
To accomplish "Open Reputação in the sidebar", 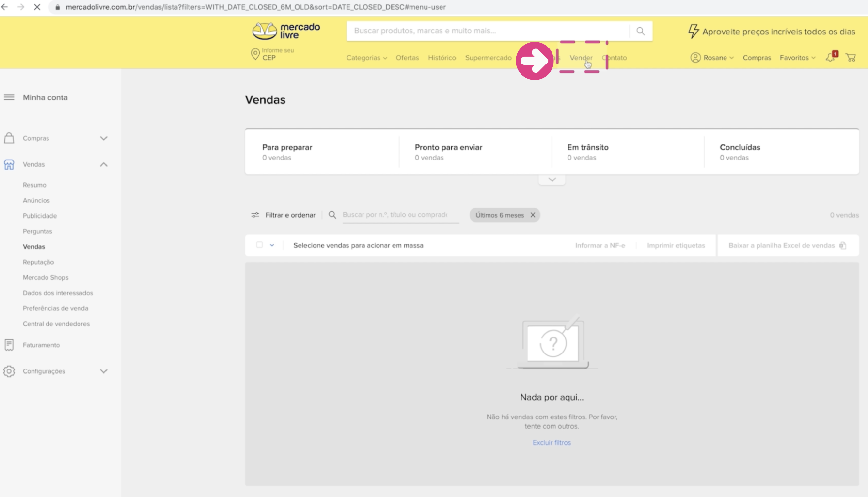I will click(38, 262).
